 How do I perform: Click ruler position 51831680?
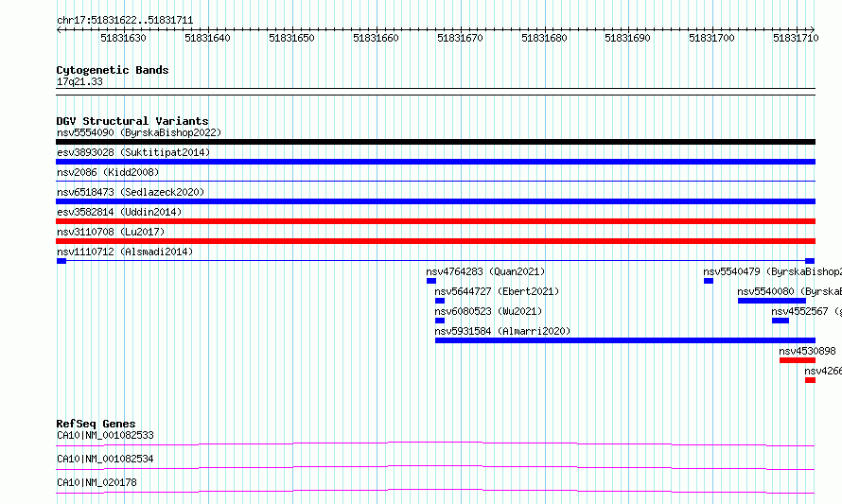544,38
